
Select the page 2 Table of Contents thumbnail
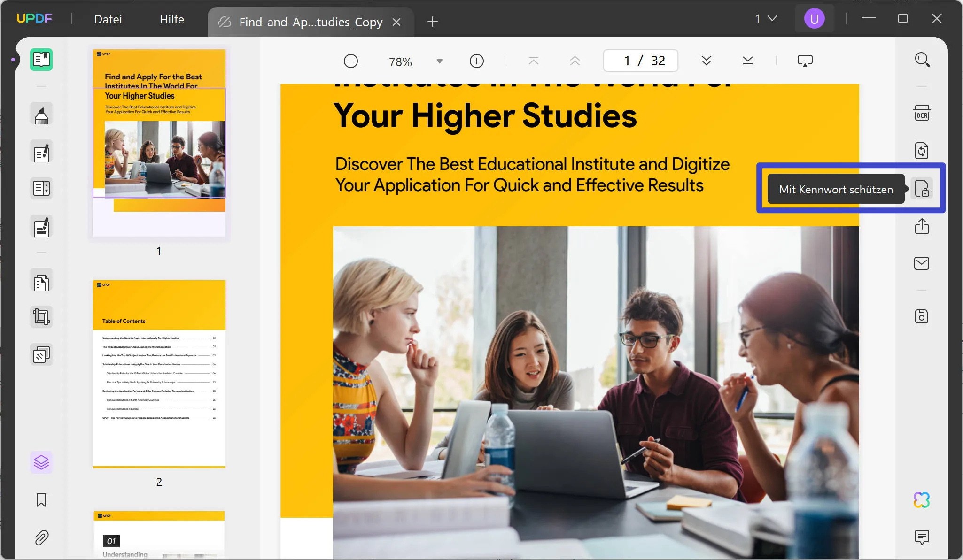click(159, 374)
